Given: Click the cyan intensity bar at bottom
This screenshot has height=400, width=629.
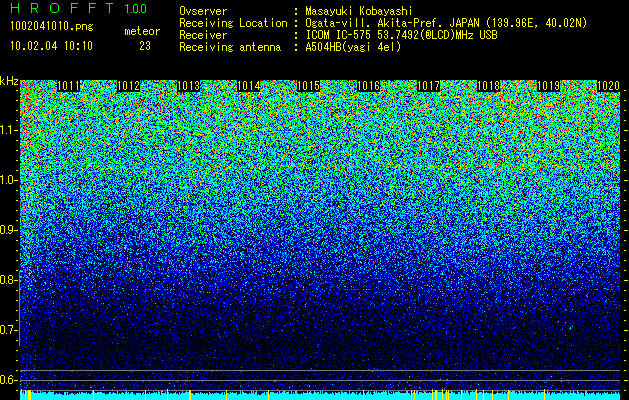Looking at the screenshot, I should pyautogui.click(x=320, y=395).
